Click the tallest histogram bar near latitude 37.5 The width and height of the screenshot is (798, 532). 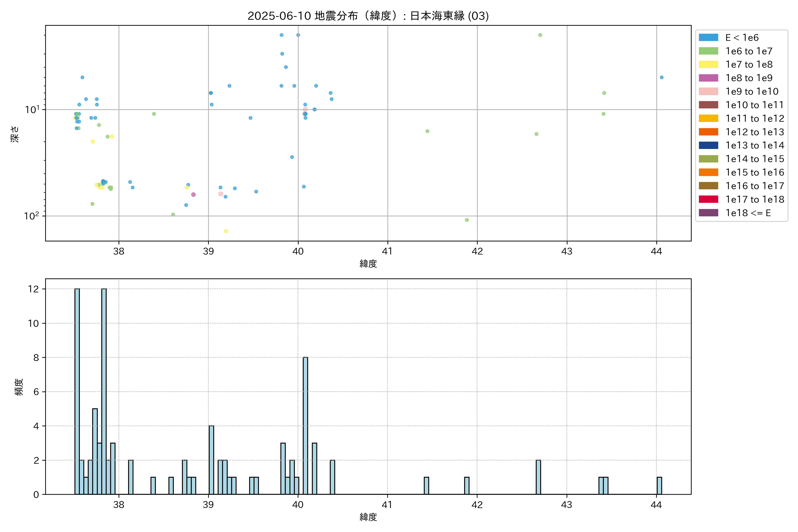coord(77,391)
